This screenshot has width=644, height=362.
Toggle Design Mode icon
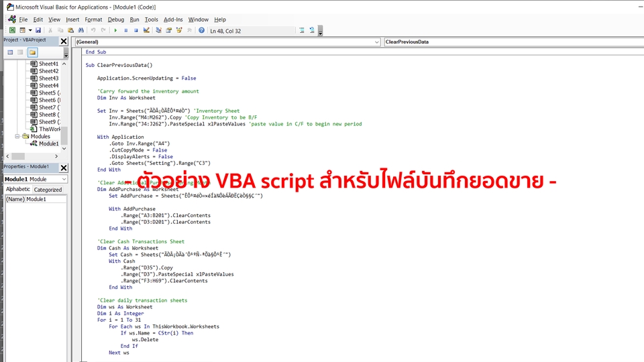(146, 30)
